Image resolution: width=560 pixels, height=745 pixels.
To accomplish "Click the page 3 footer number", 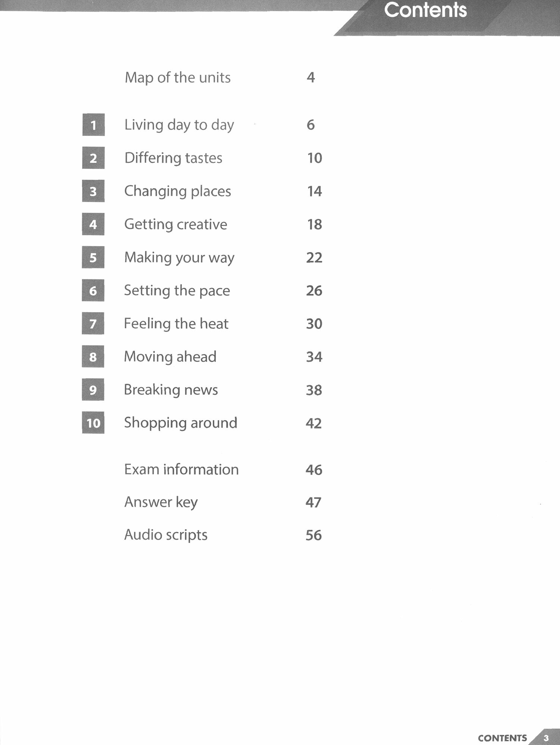I will point(546,738).
